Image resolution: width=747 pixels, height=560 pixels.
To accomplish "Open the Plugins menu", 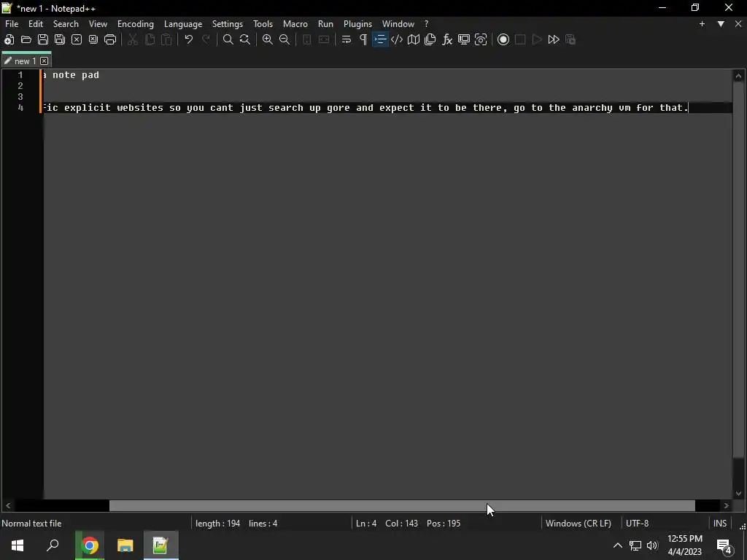I will [x=357, y=24].
